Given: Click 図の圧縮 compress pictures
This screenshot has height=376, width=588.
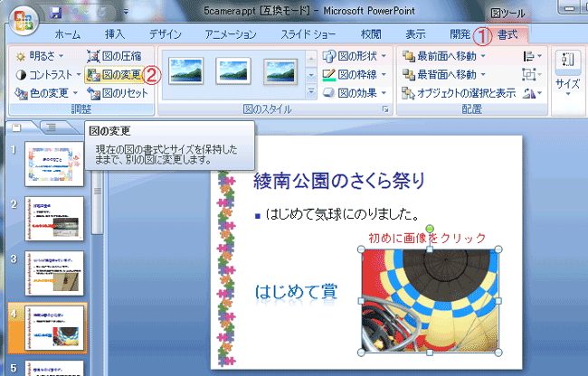Looking at the screenshot, I should coord(114,56).
